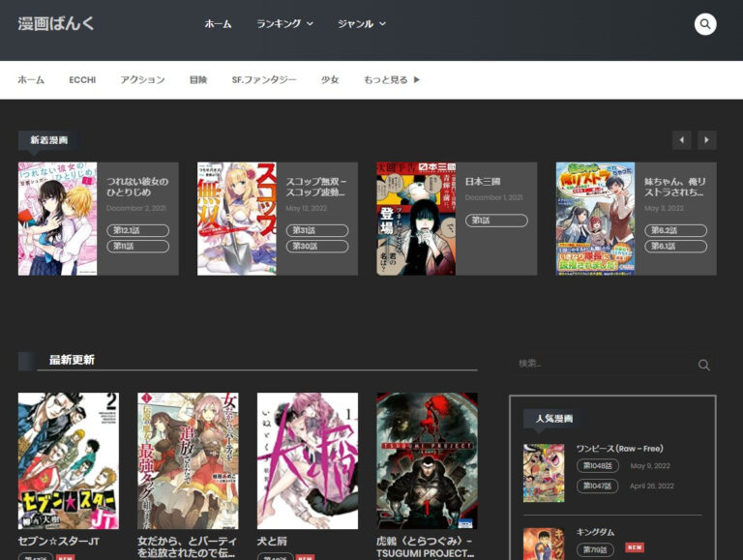Click the 検索 search input field

tap(600, 364)
